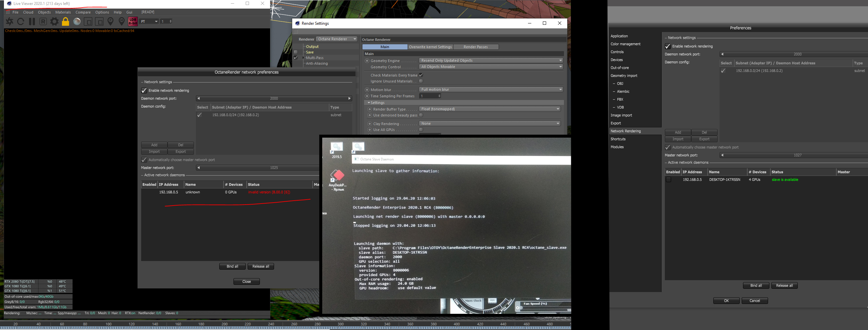Uncheck Enable network rendering in OctaneRender network preferences
The image size is (868, 330).
[144, 90]
